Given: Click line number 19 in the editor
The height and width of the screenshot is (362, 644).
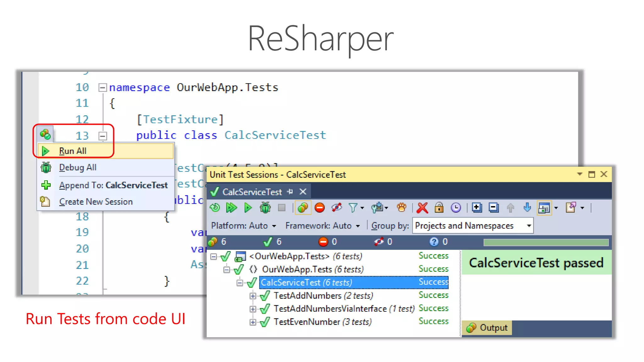Looking at the screenshot, I should [x=82, y=232].
